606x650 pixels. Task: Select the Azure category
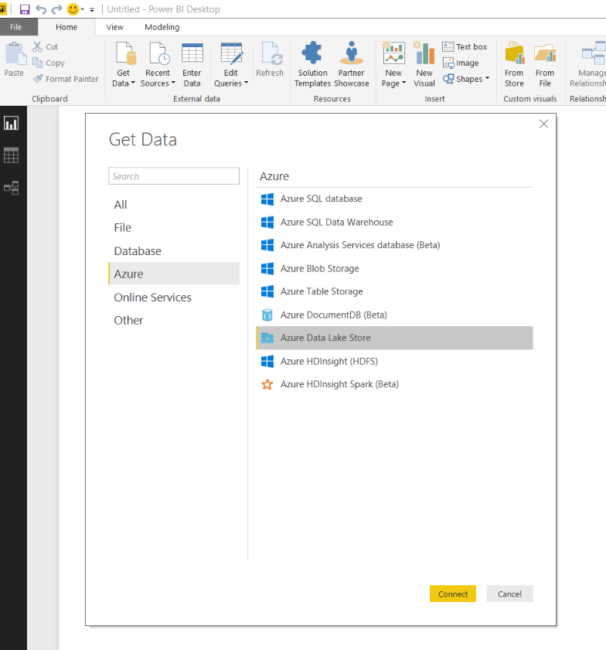174,274
